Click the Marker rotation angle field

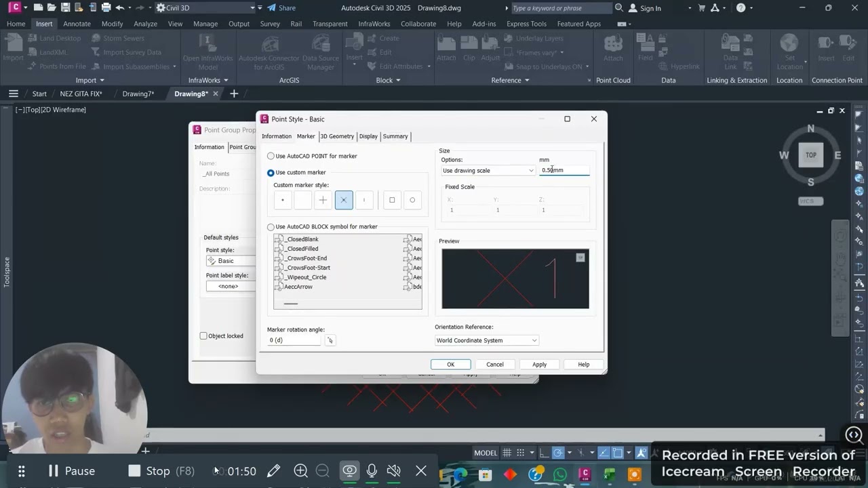tap(295, 340)
